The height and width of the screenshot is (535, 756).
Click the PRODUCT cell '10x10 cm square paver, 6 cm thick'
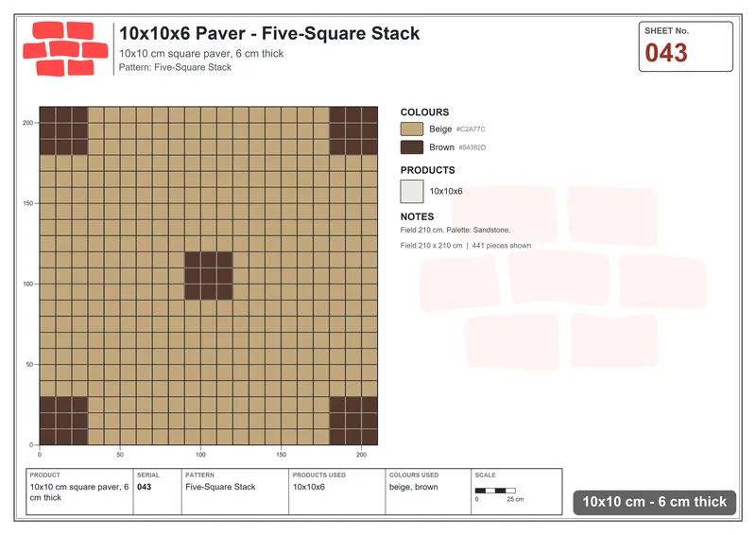coord(79,492)
